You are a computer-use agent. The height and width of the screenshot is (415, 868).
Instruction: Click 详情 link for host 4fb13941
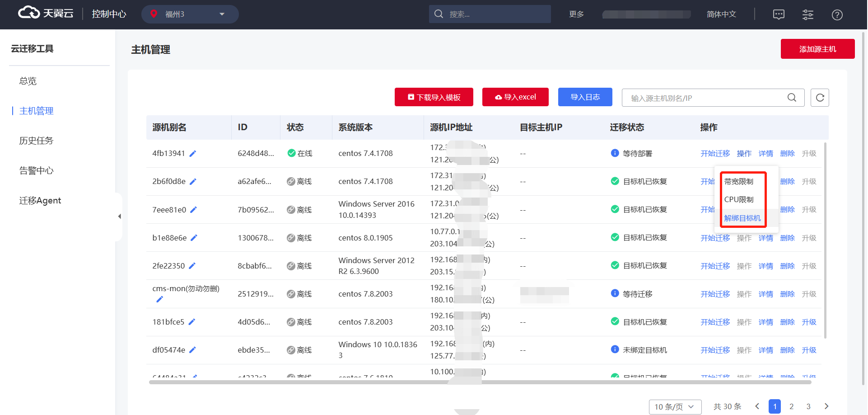pos(765,154)
